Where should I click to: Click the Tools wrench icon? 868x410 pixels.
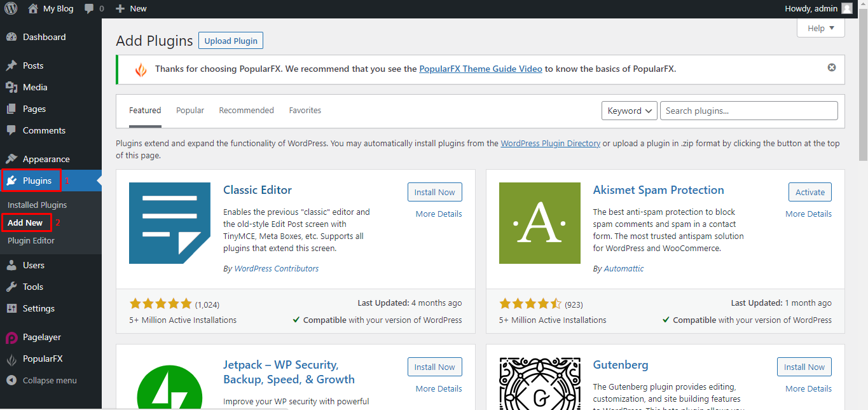(x=11, y=287)
